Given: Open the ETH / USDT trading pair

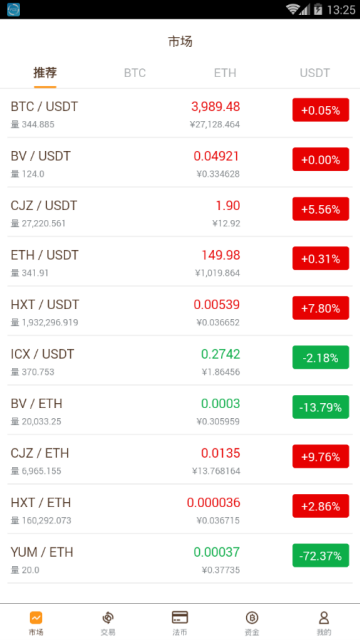Looking at the screenshot, I should 180,262.
